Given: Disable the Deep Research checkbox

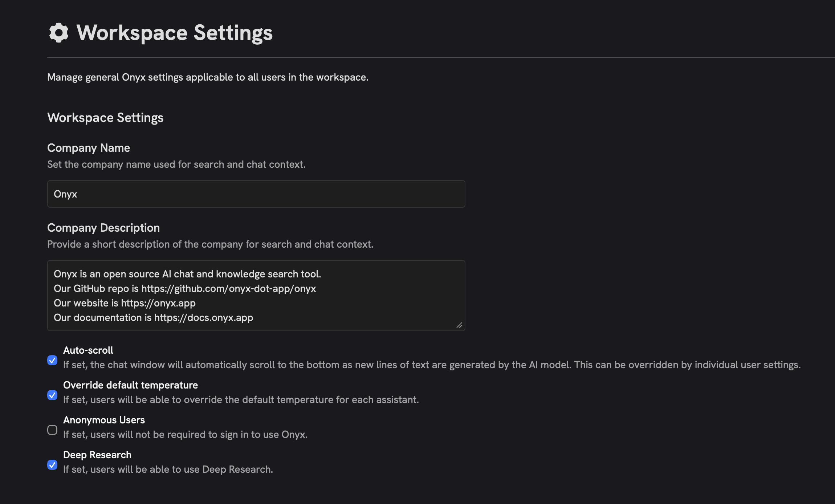Looking at the screenshot, I should [52, 465].
